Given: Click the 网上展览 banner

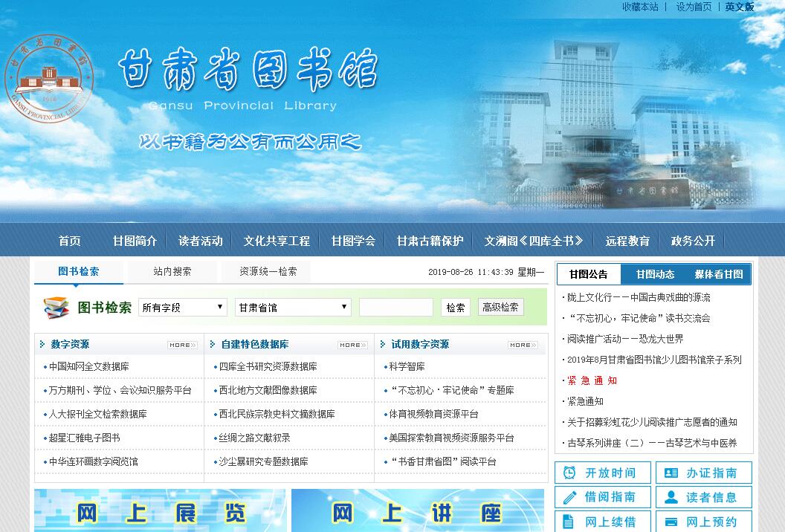Looking at the screenshot, I should pos(161,510).
